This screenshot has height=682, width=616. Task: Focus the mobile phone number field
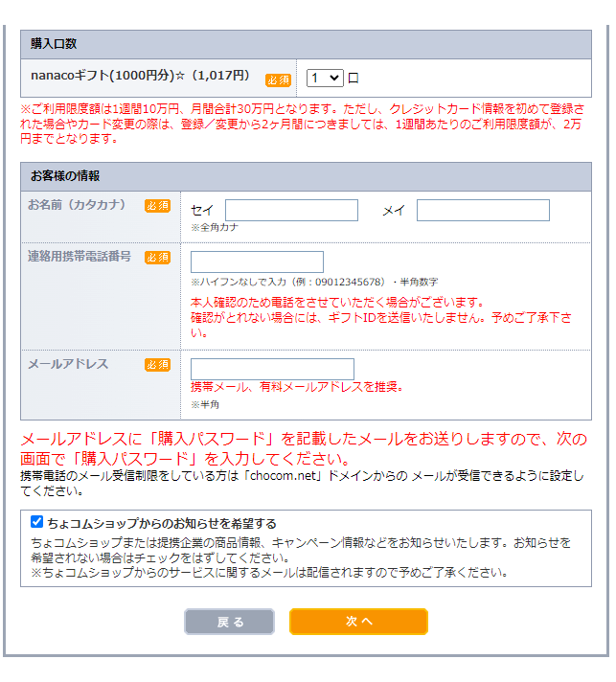coord(257,262)
